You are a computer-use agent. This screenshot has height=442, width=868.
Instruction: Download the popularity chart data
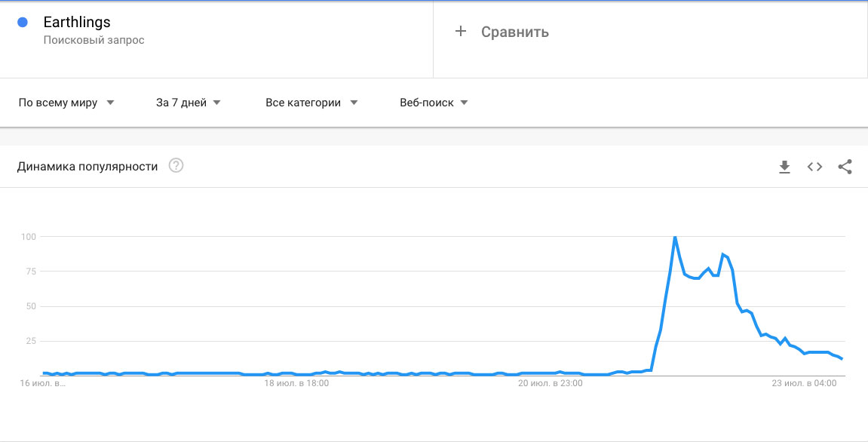[x=784, y=167]
